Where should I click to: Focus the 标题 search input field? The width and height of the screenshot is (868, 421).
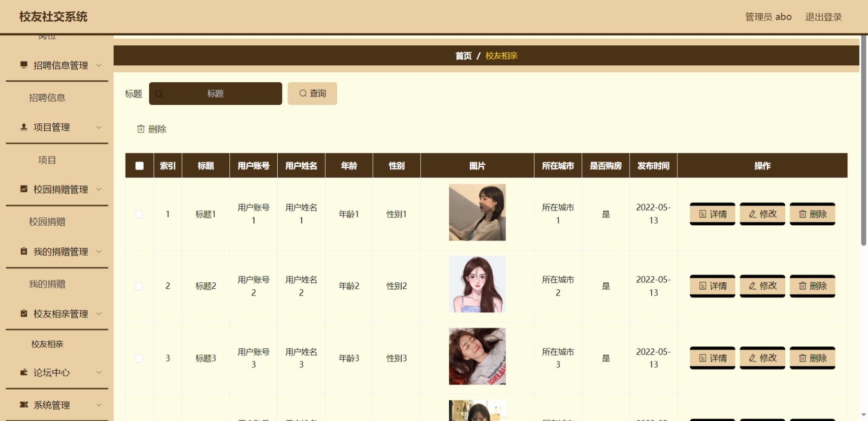[216, 93]
